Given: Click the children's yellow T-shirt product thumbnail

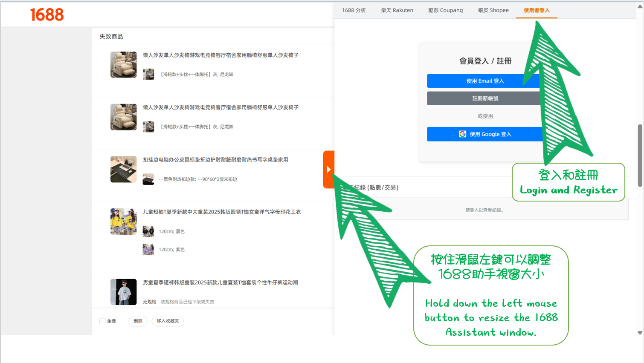Looking at the screenshot, I should [x=123, y=222].
